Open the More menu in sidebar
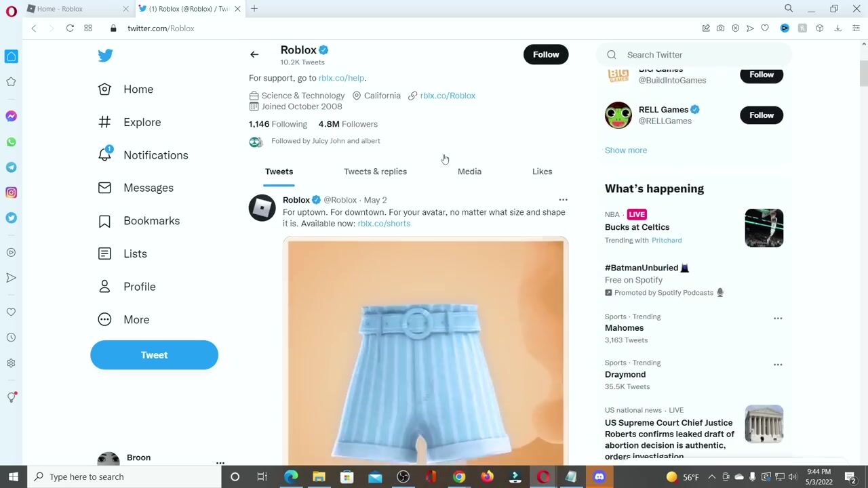This screenshot has height=488, width=868. 123,320
